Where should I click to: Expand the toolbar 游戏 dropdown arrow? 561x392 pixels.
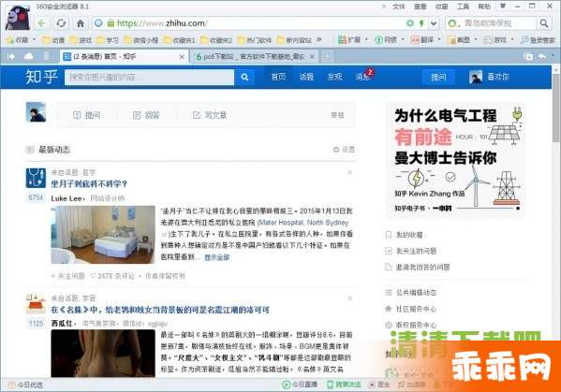tap(512, 40)
